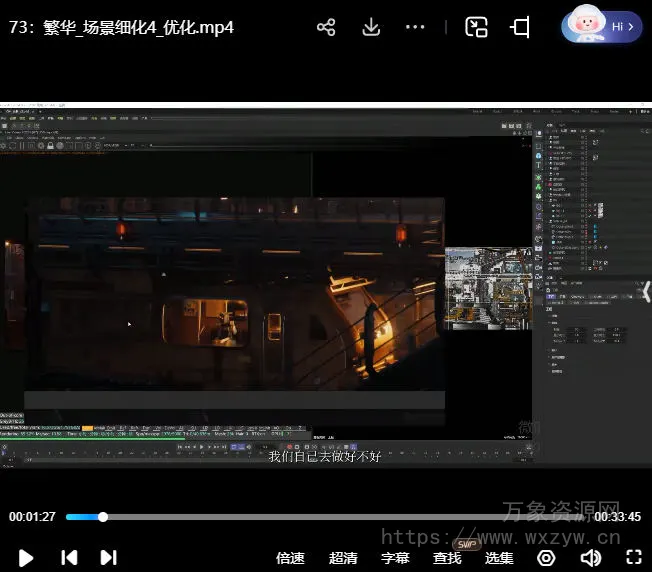Click the share icon in the top bar
652x572 pixels.
326,28
